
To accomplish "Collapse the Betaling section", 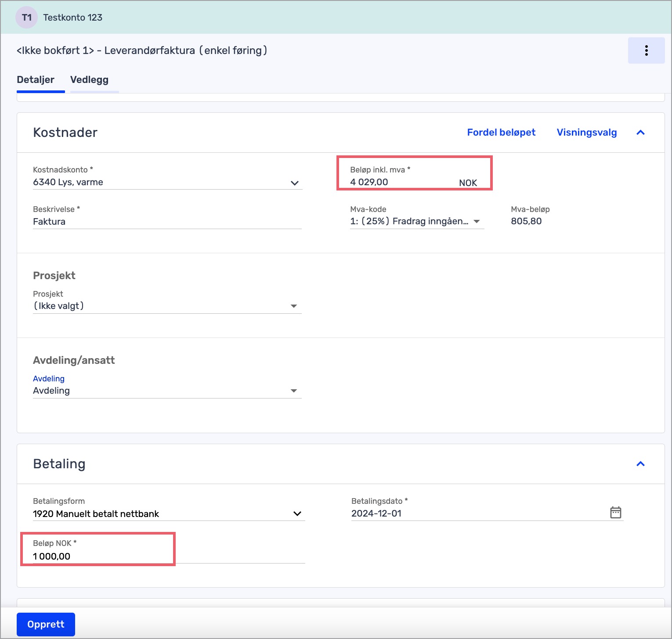I will click(x=640, y=464).
